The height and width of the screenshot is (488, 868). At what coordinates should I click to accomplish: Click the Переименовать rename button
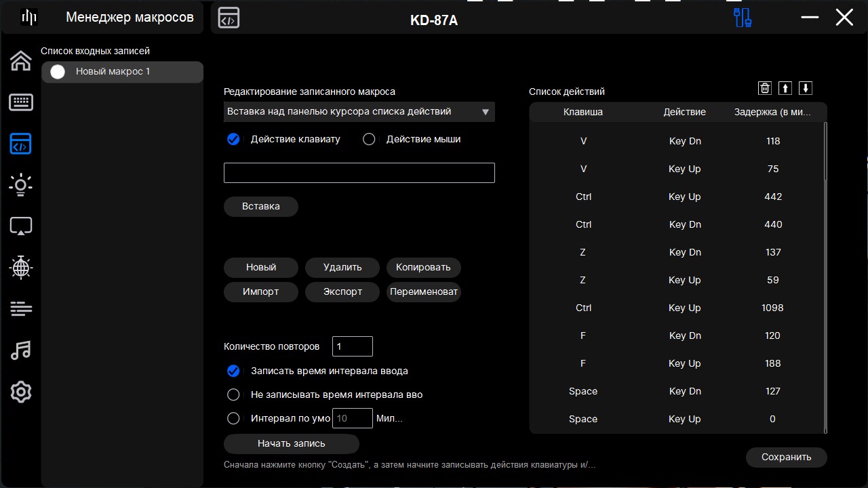[424, 291]
